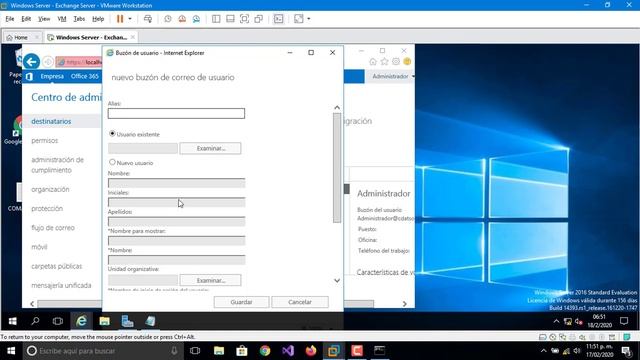Screen dimensions: 640x360
Task: Toggle the thumbnail bar view icon
Action: point(230,19)
